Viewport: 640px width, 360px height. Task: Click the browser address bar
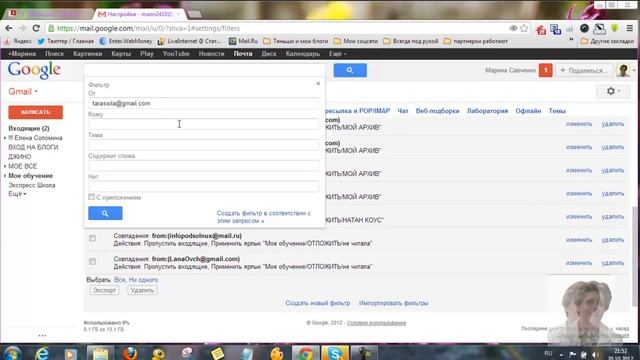click(278, 28)
